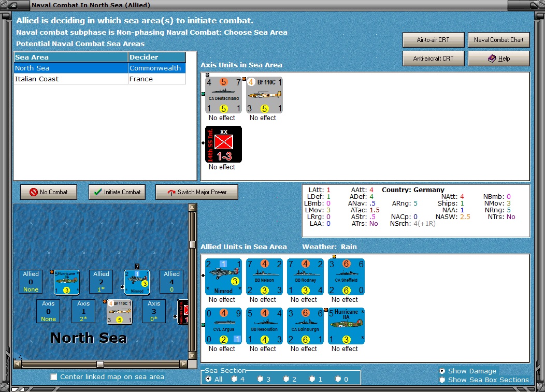The height and width of the screenshot is (392, 545).
Task: Select the BB Resolution battleship counter
Action: click(x=265, y=326)
